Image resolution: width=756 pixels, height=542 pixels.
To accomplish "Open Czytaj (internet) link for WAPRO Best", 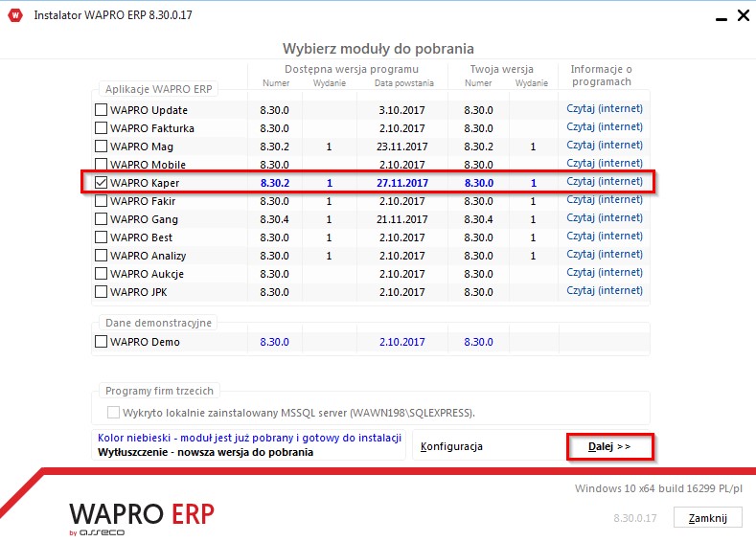I will pos(605,237).
